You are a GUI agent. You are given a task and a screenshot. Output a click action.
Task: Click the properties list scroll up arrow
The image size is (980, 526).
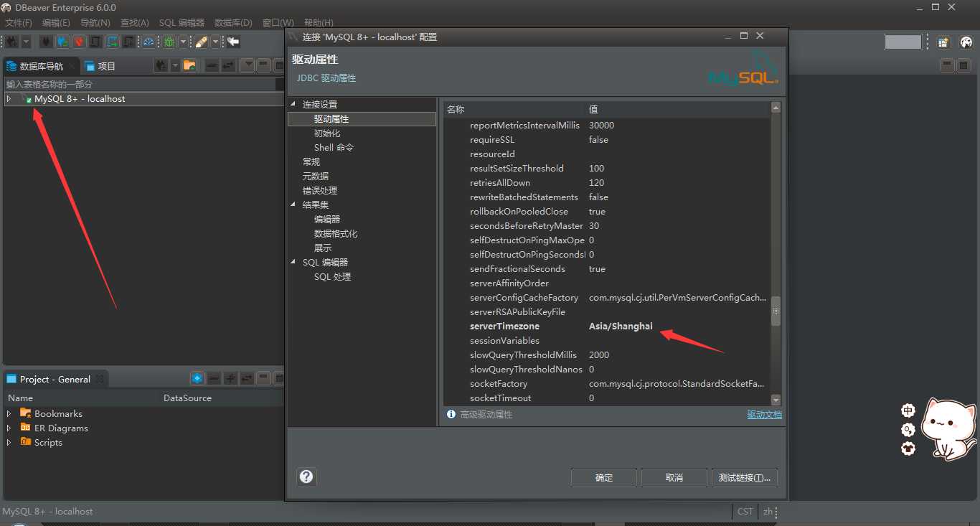776,108
